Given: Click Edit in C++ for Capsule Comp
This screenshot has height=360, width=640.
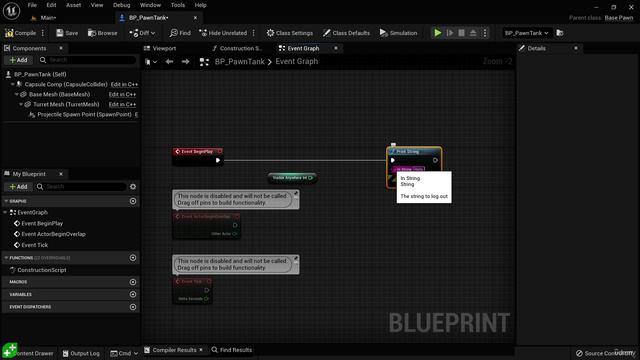Looking at the screenshot, I should pyautogui.click(x=124, y=84).
